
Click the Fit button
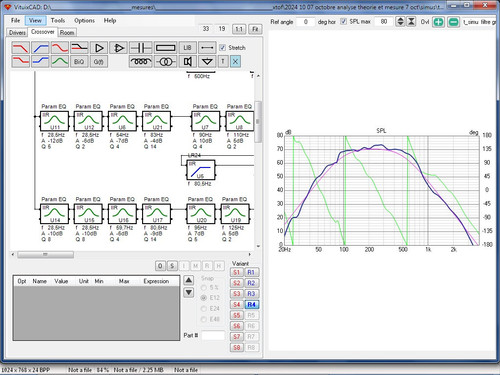tap(255, 29)
